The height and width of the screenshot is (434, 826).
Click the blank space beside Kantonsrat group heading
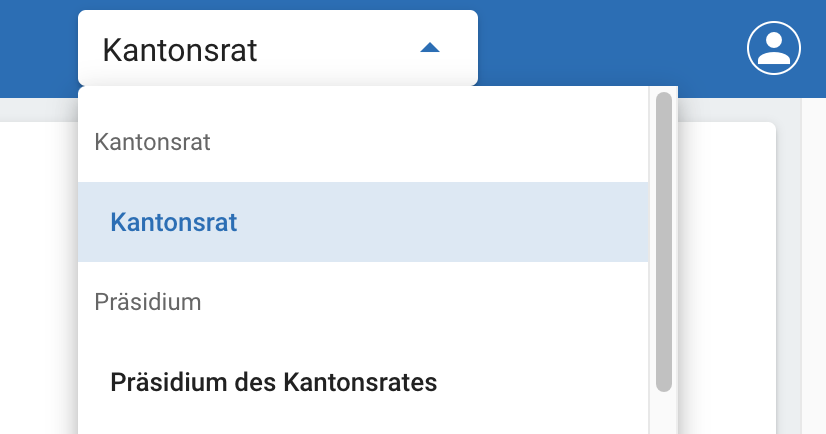[x=420, y=142]
